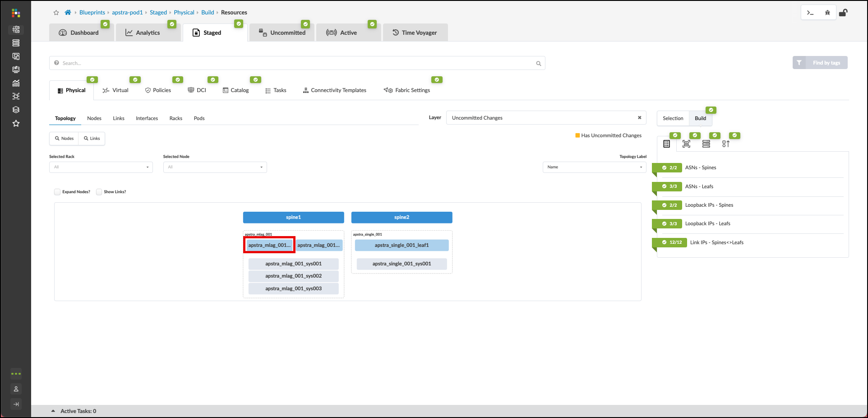
Task: Enable the Expand Nodes checkbox
Action: click(x=57, y=192)
